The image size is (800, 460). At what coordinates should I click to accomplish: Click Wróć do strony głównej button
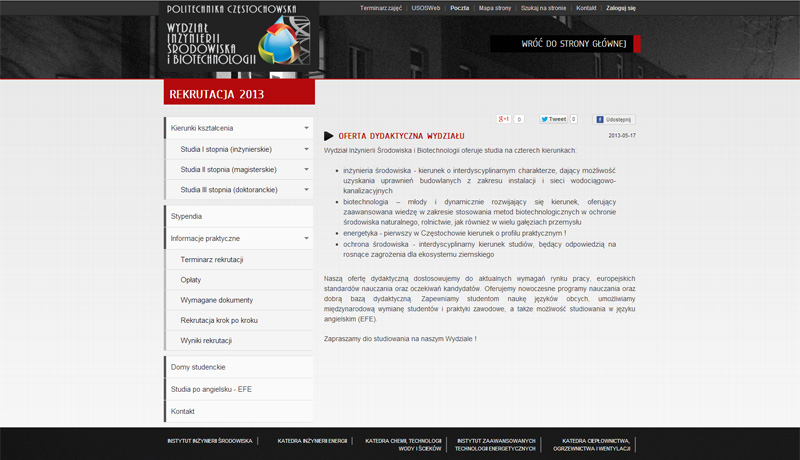tap(565, 44)
